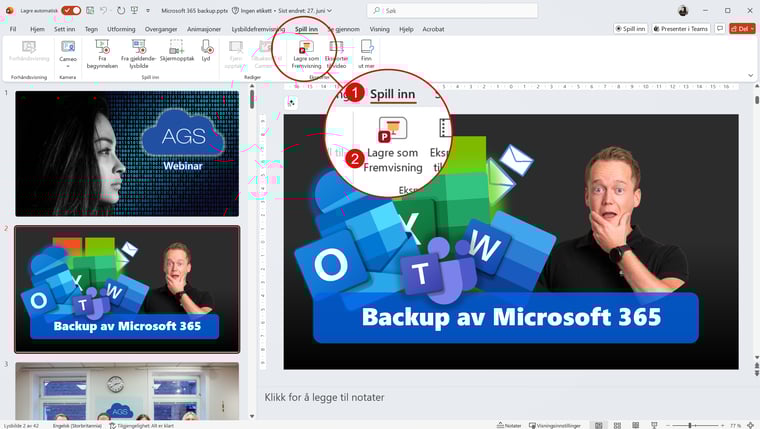The width and height of the screenshot is (760, 429).
Task: Collapse the ribbon with the chevron
Action: [750, 76]
